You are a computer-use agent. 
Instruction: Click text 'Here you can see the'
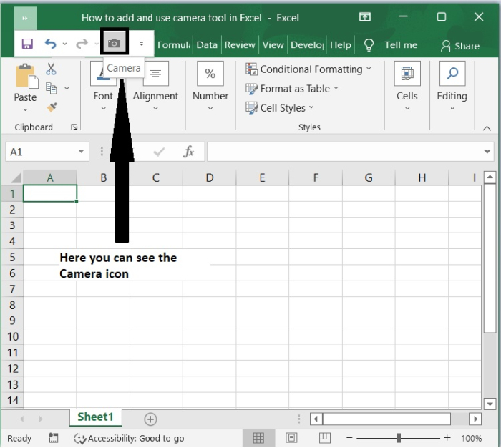click(x=118, y=258)
